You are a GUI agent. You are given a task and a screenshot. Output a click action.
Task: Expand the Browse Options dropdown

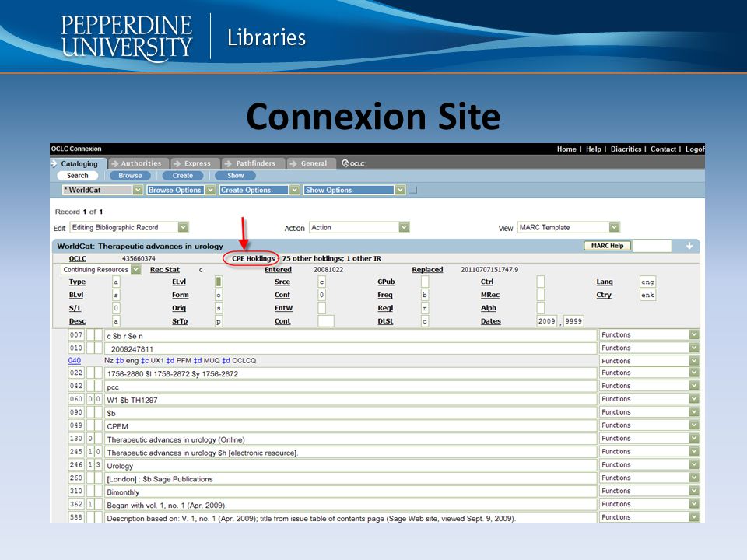click(181, 190)
